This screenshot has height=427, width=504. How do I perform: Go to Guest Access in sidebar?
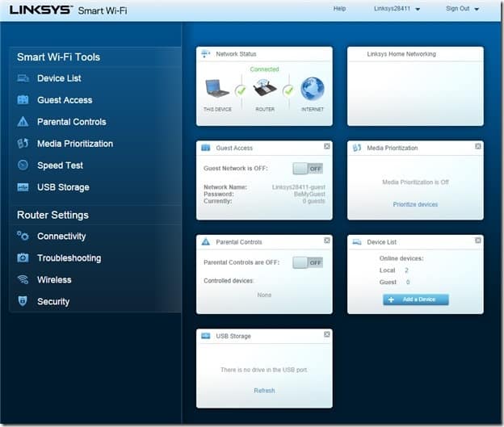point(65,100)
